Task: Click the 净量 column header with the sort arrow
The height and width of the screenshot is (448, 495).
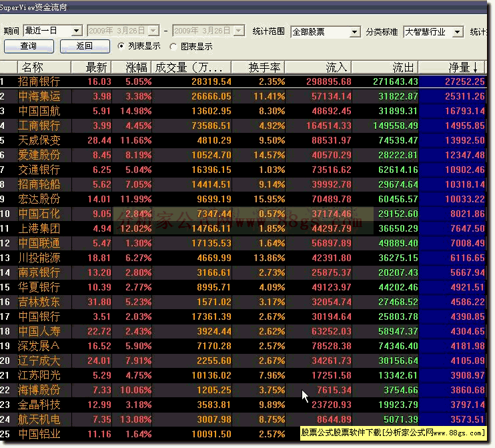Action: [452, 67]
